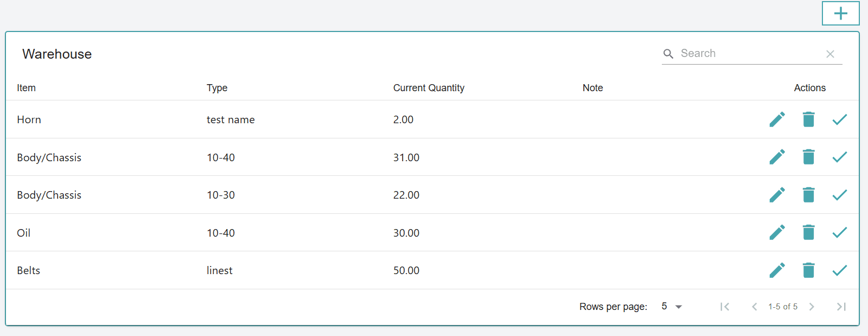Delete the Oil row via trash icon

pos(808,232)
